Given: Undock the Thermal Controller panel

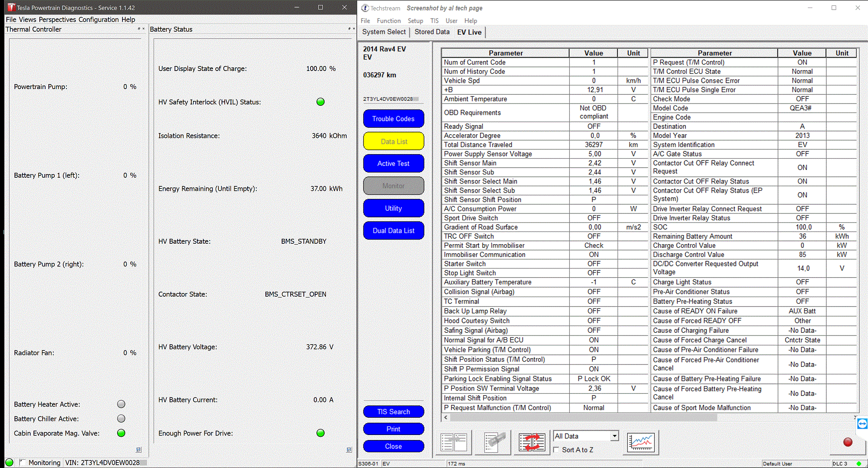Looking at the screenshot, I should tap(139, 29).
